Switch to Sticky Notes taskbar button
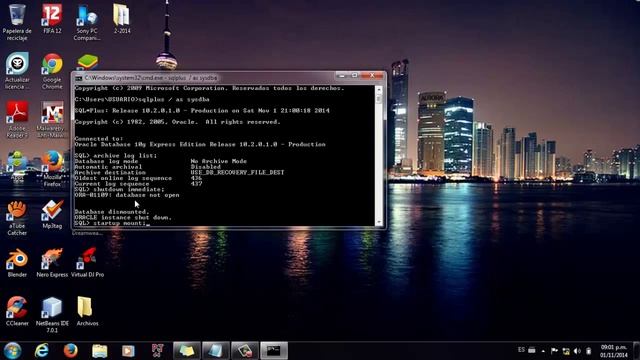The height and width of the screenshot is (360, 640). [187, 351]
